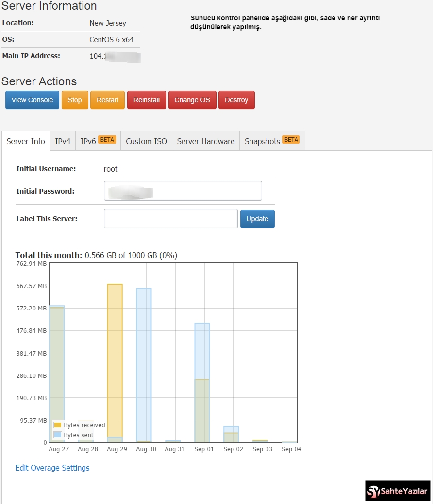Viewport: 433px width, 504px height.
Task: Open the Change OS action
Action: pyautogui.click(x=192, y=100)
